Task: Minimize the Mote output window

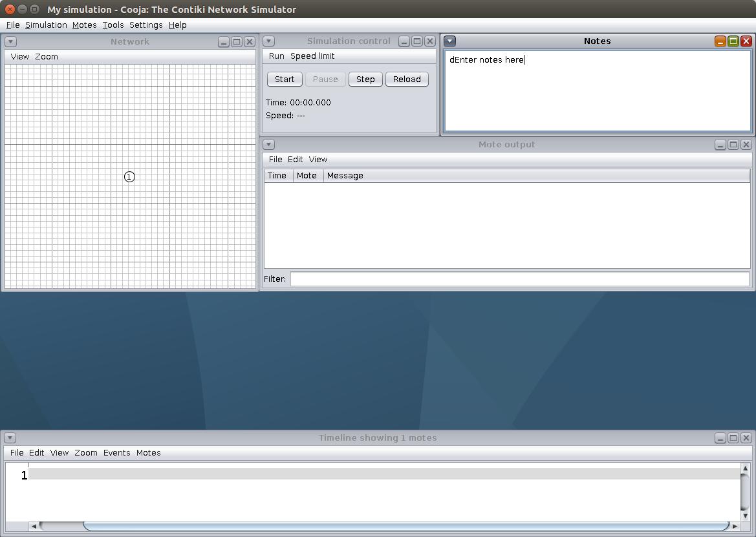Action: [x=720, y=145]
